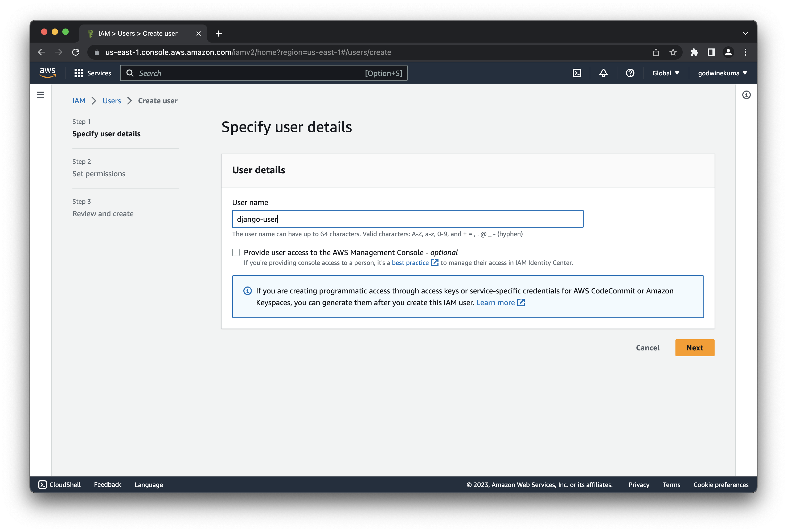Open the side navigation hamburger menu

point(40,95)
